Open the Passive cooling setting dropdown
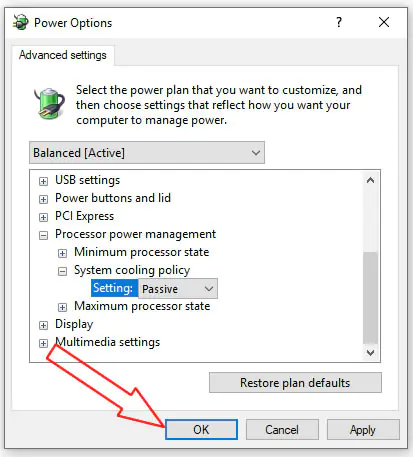 click(178, 288)
